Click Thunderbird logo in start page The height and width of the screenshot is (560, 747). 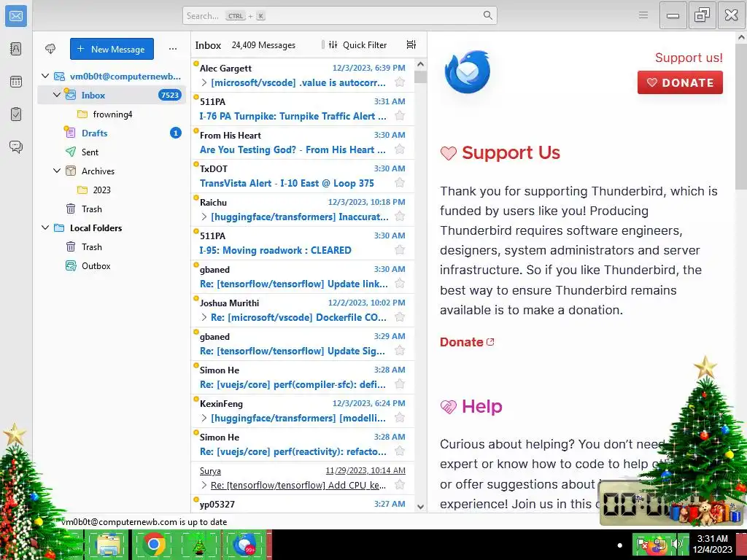[468, 72]
